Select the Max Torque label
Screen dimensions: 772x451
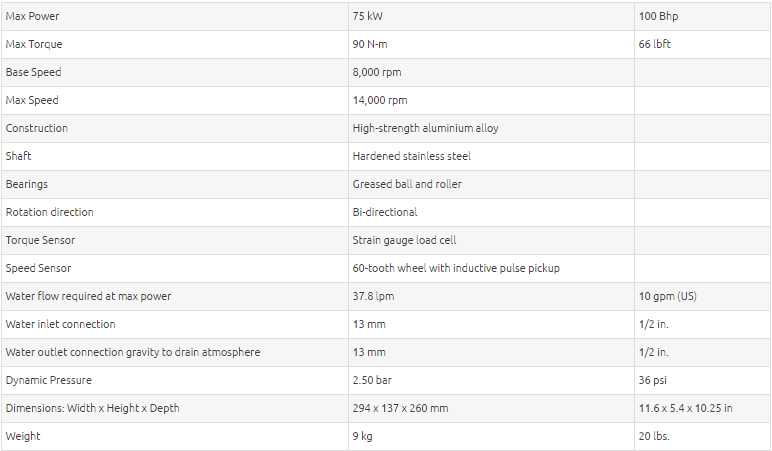tap(34, 44)
